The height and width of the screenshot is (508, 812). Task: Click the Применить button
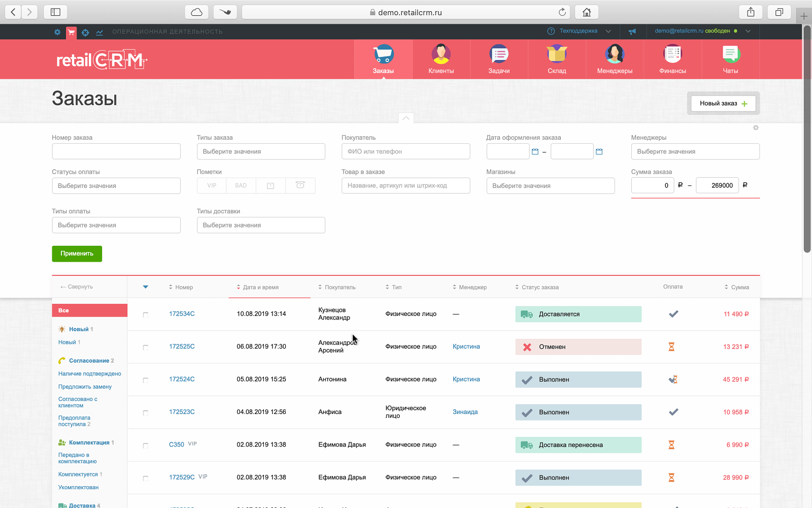pyautogui.click(x=77, y=253)
